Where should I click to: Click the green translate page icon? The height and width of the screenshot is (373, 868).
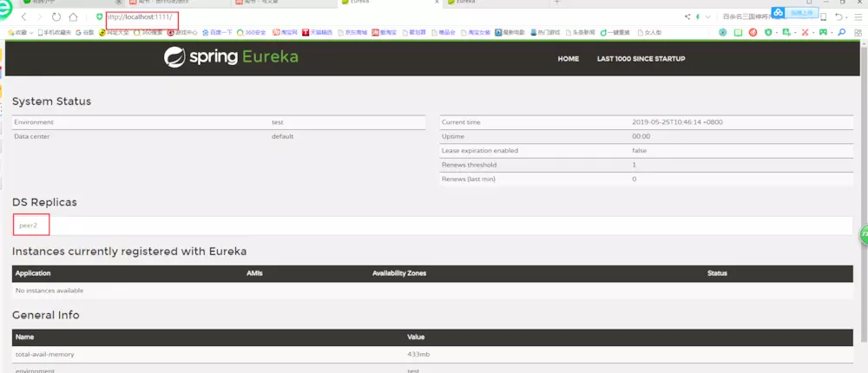point(786,33)
